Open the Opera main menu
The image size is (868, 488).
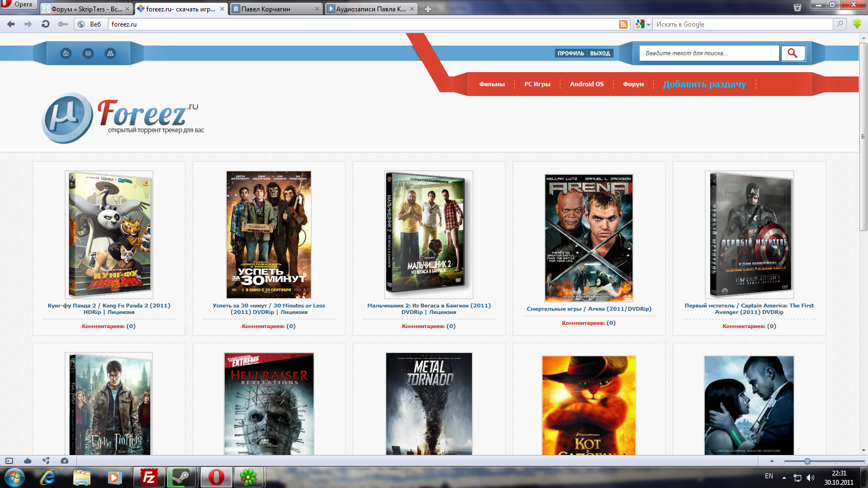click(18, 5)
